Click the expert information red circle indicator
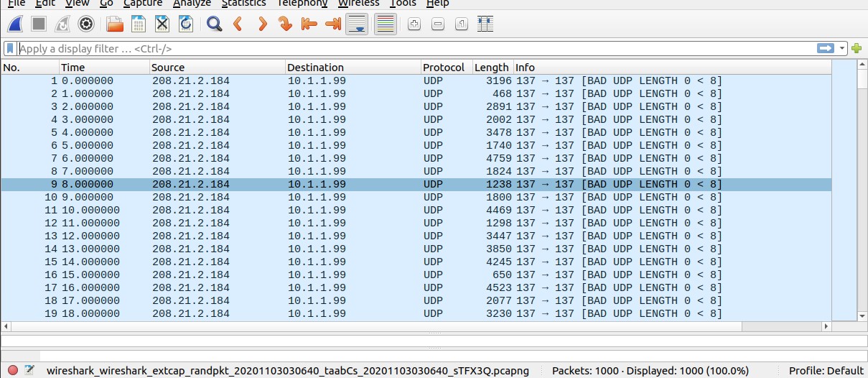The width and height of the screenshot is (868, 378). (x=13, y=371)
